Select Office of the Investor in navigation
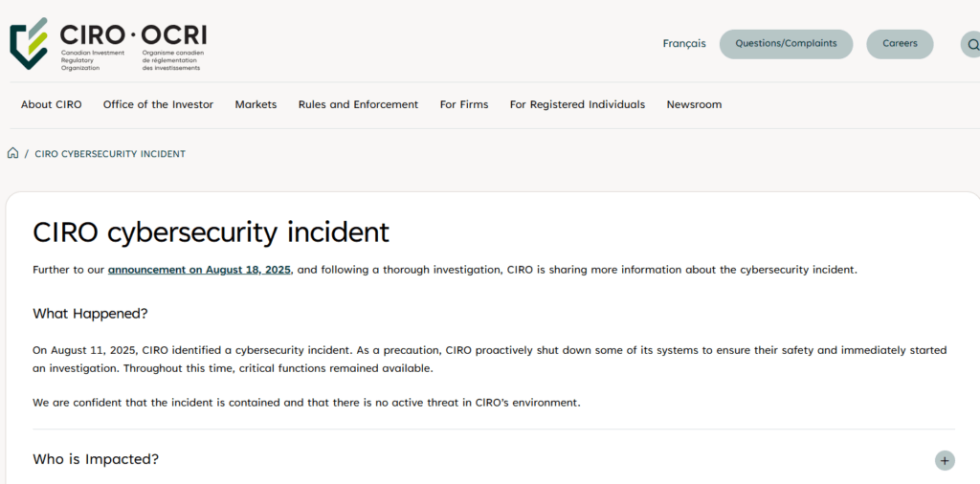The image size is (980, 484). 158,104
